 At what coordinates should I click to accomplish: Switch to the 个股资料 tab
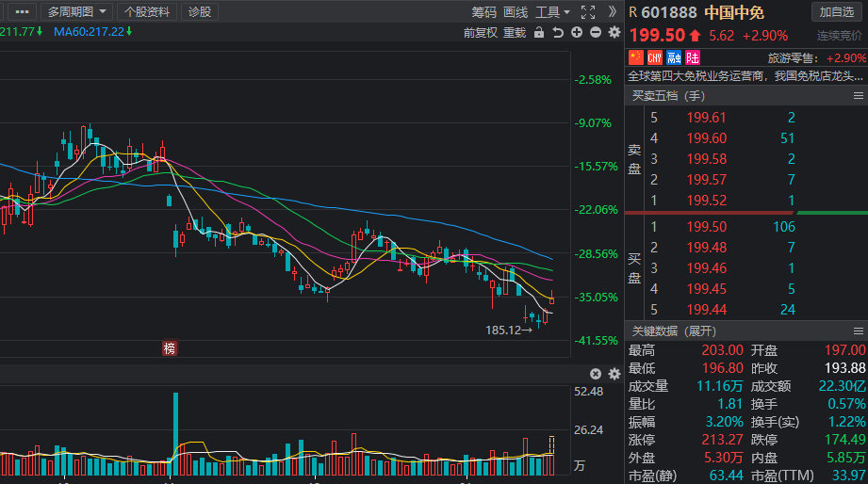[x=148, y=12]
